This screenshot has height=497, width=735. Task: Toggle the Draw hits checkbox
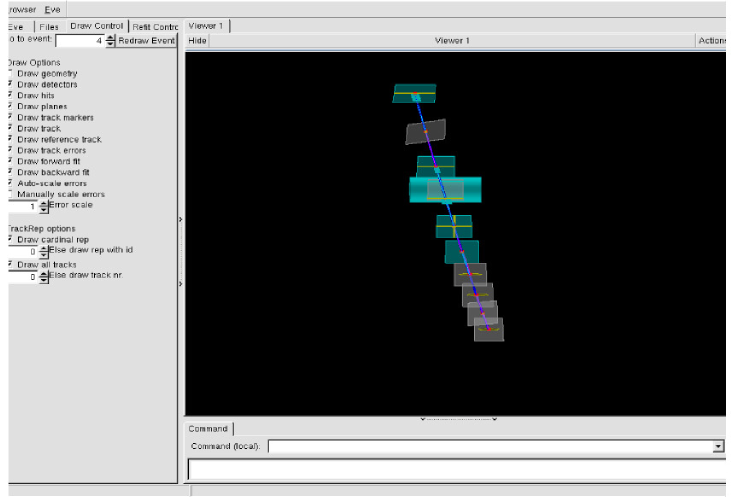(x=10, y=96)
